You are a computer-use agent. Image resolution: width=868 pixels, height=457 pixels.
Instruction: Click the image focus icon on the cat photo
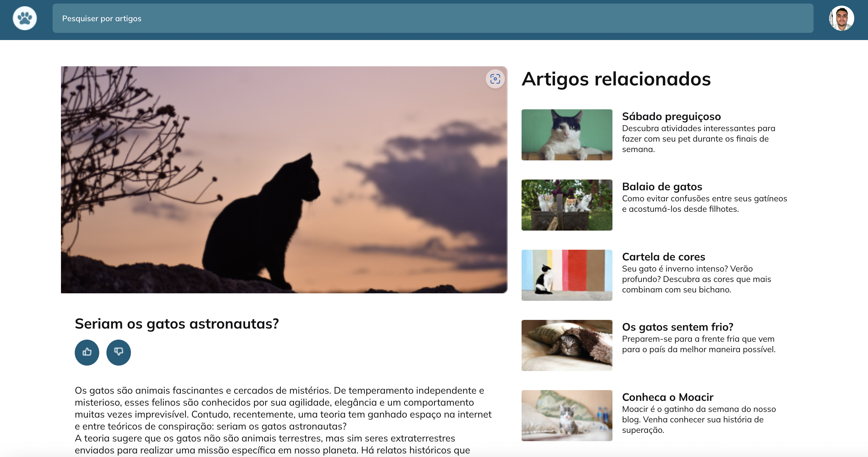(x=495, y=79)
